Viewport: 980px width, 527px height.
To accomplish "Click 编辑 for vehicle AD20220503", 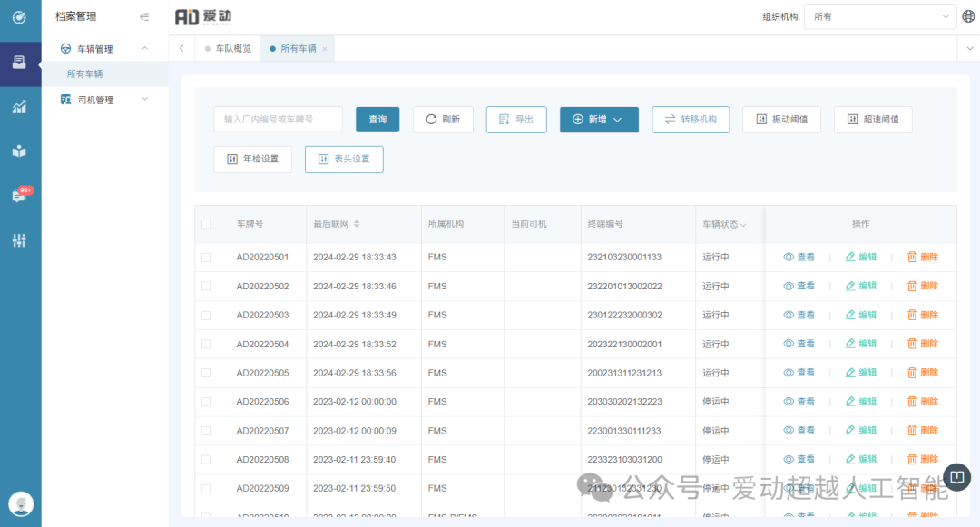I will [x=860, y=315].
